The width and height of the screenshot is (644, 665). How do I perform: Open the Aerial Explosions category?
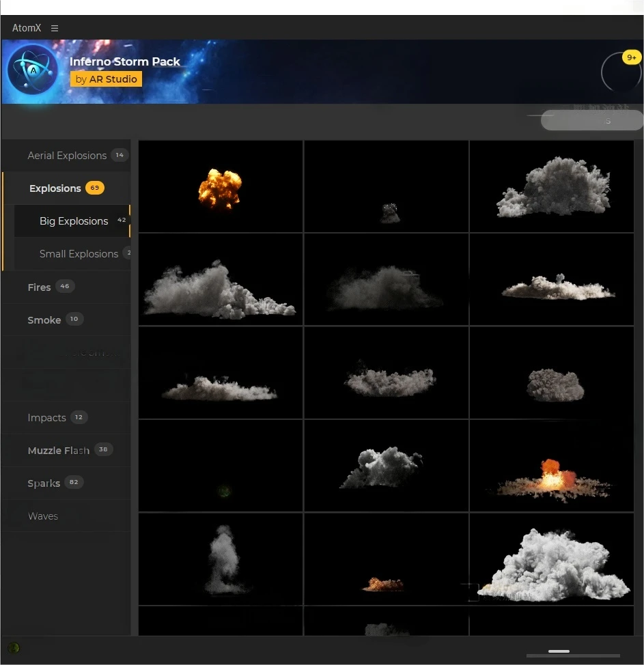coord(67,156)
